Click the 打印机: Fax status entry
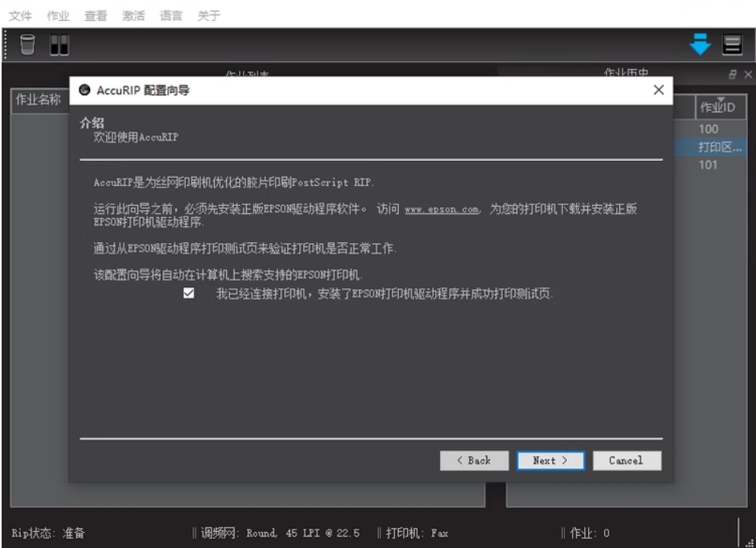The width and height of the screenshot is (756, 548). click(x=417, y=533)
